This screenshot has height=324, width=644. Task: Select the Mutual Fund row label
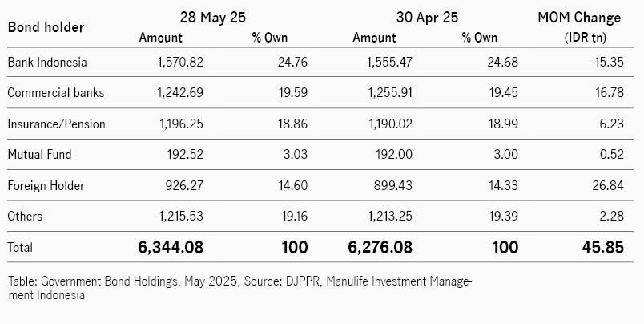pos(39,155)
